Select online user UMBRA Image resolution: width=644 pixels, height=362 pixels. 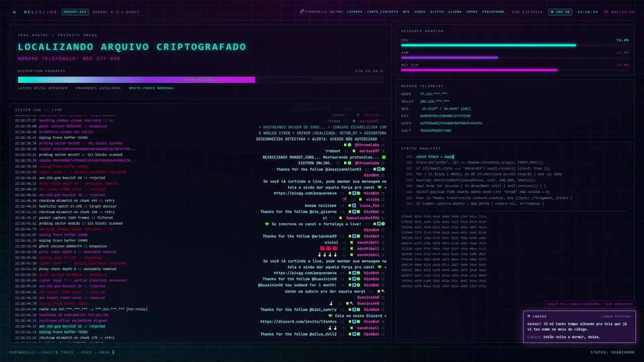pos(472,12)
